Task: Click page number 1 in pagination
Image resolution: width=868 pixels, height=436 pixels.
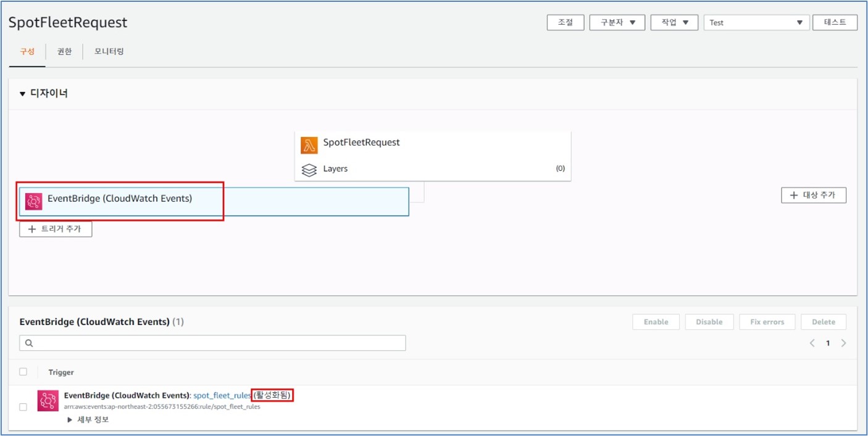Action: tap(828, 343)
